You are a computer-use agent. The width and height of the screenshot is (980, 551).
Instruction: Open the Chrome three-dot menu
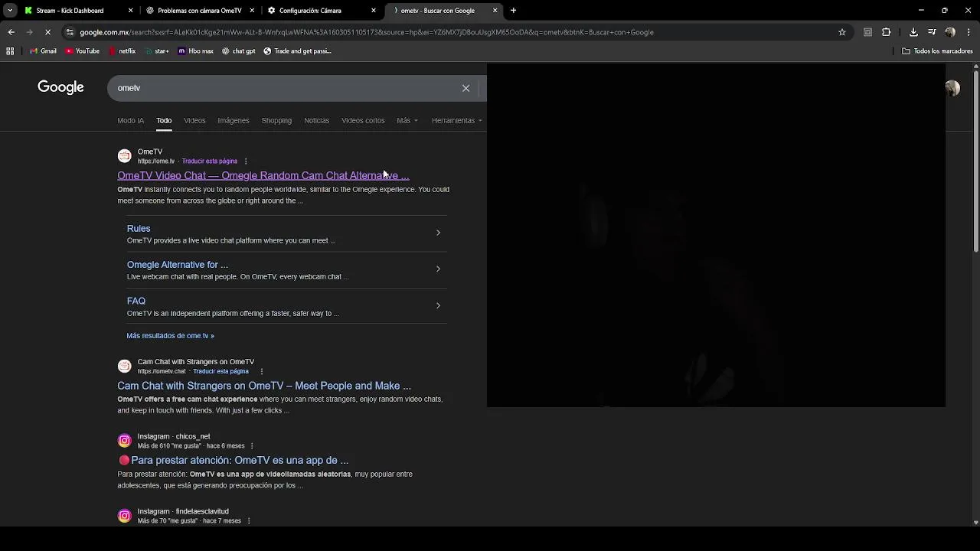click(x=969, y=32)
